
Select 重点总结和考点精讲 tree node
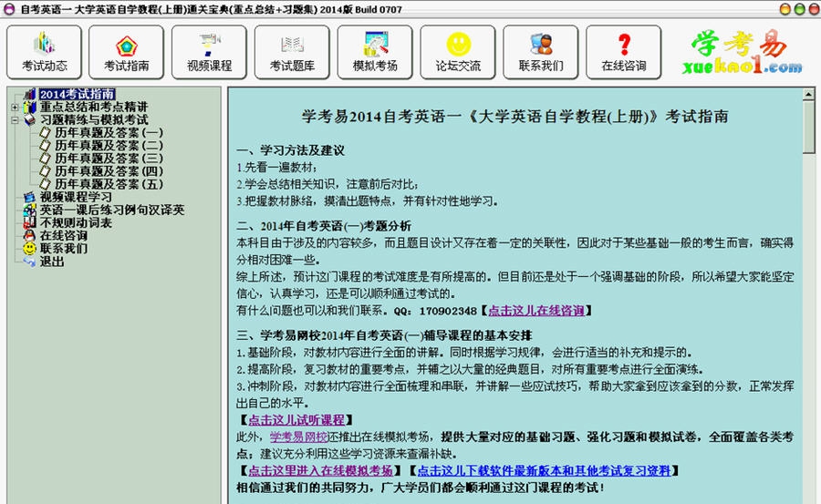[94, 107]
